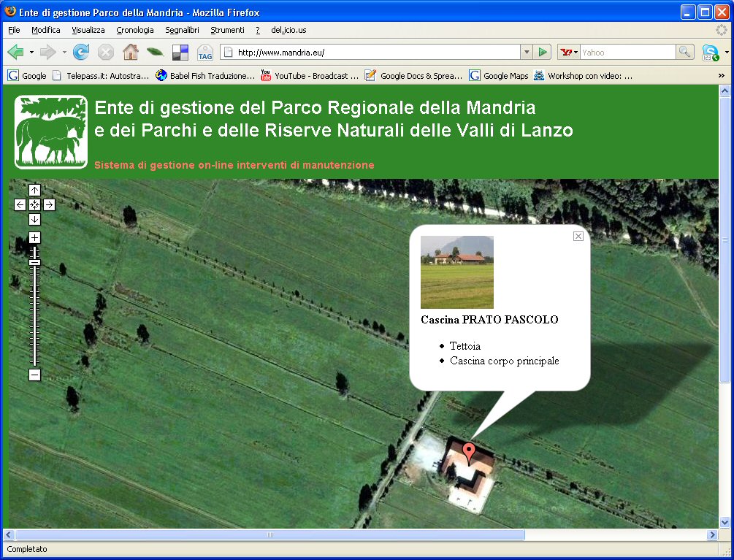Open the del.icio.us menu
Screen dimensions: 734x560
coord(288,30)
